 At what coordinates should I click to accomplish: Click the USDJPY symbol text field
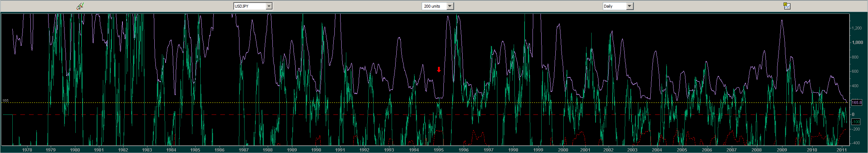click(250, 6)
